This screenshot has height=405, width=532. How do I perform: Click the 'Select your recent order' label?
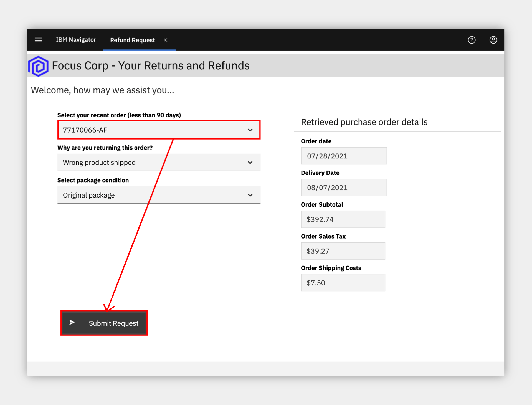click(x=119, y=115)
